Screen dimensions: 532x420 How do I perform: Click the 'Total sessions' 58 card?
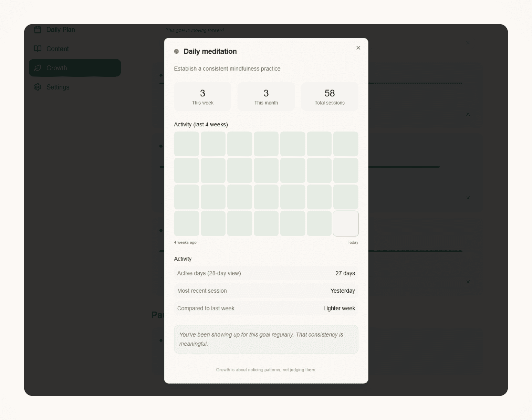(330, 96)
